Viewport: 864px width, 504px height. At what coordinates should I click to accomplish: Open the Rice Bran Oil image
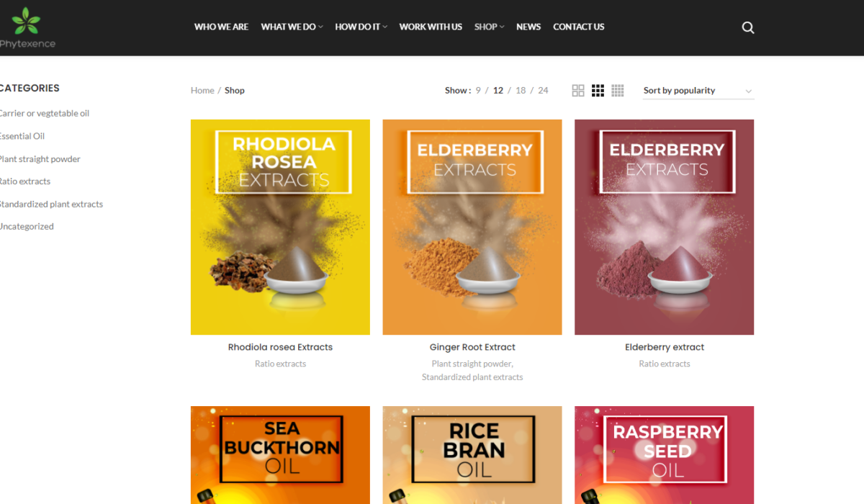472,455
